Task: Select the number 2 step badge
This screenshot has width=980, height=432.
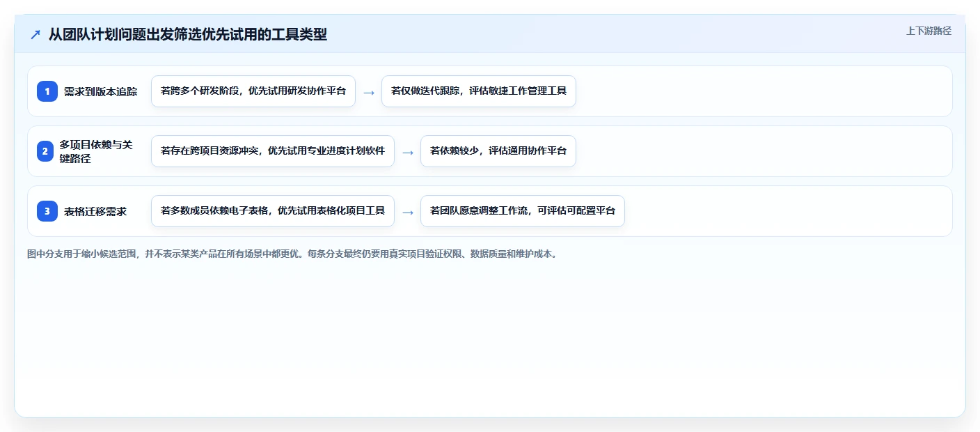Action: pyautogui.click(x=45, y=151)
